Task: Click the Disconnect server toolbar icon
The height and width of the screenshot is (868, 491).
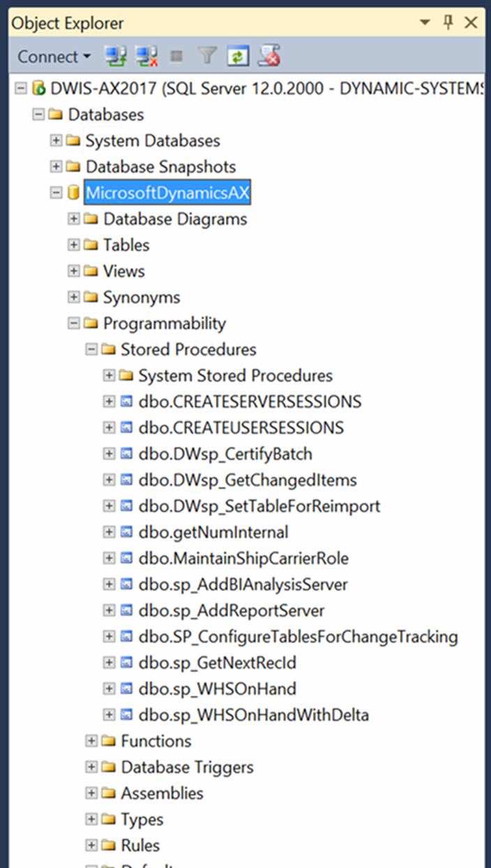Action: pos(145,56)
